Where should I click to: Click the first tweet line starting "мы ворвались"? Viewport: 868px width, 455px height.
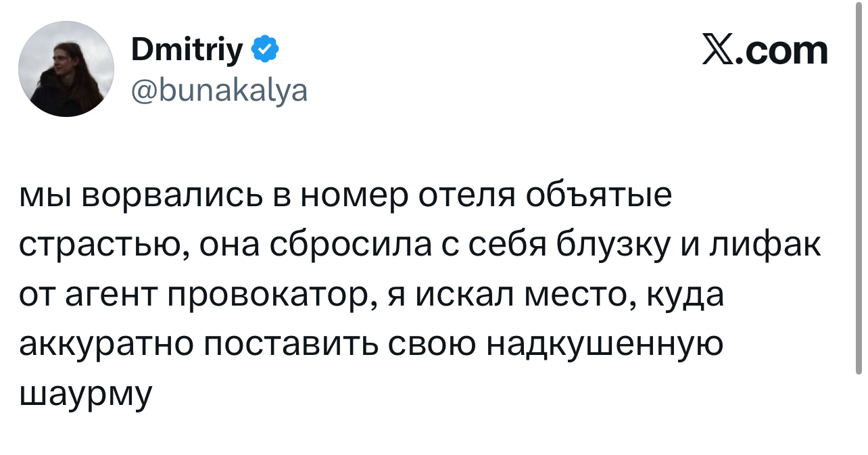[345, 197]
